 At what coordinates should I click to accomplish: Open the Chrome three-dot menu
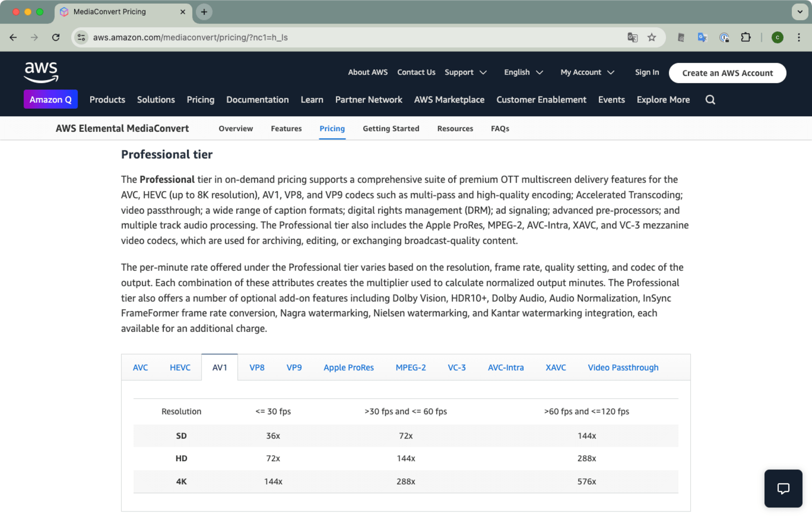799,37
